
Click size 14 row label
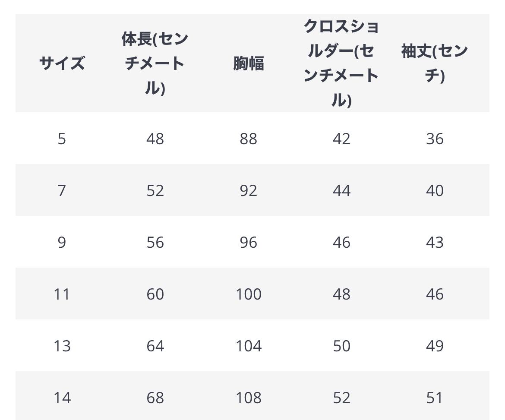(x=62, y=398)
